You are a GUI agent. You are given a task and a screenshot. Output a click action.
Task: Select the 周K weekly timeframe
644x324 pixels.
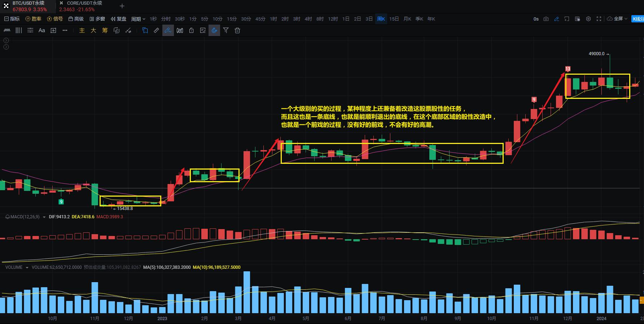(381, 19)
